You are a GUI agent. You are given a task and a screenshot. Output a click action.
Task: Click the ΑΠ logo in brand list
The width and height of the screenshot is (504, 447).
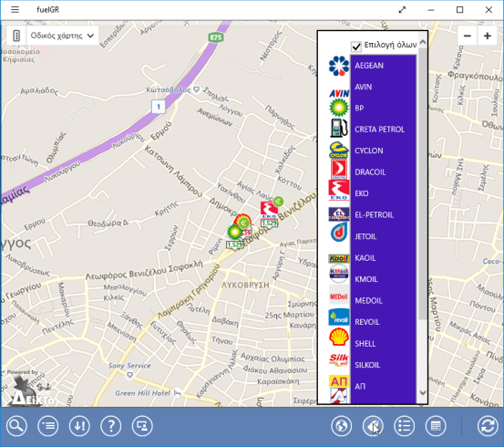pyautogui.click(x=339, y=381)
